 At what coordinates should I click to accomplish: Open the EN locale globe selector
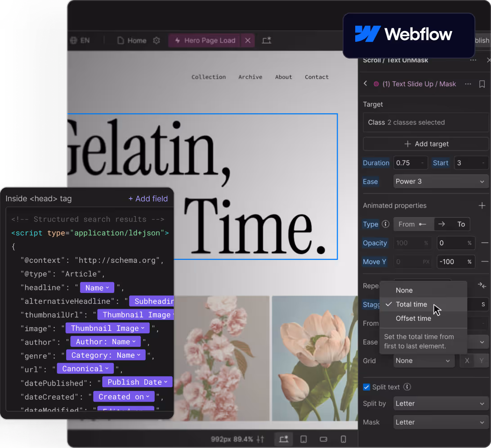(80, 41)
